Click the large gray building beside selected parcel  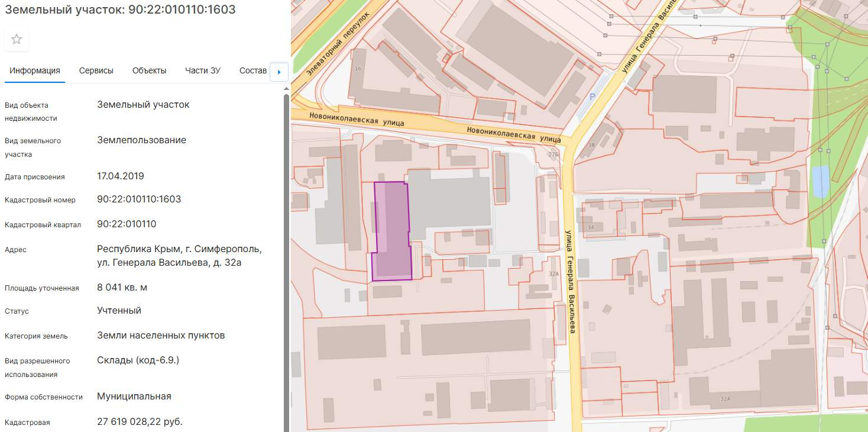tap(449, 201)
